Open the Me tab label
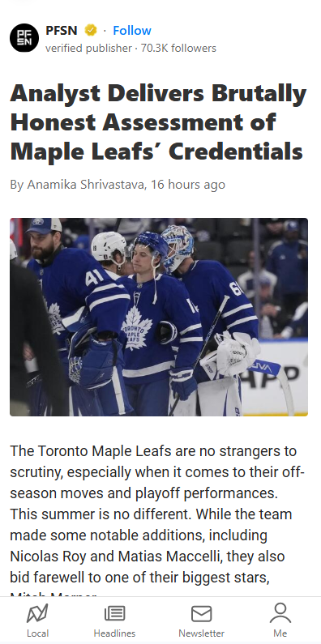Viewport: 321px width, 644px height. coord(280,633)
